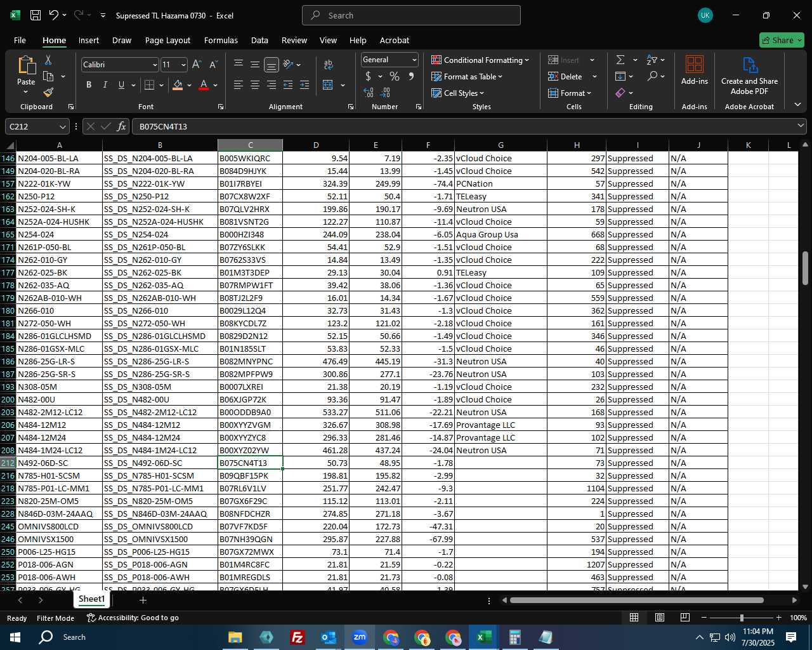This screenshot has width=812, height=650.
Task: Apply Comma Style
Action: point(411,76)
